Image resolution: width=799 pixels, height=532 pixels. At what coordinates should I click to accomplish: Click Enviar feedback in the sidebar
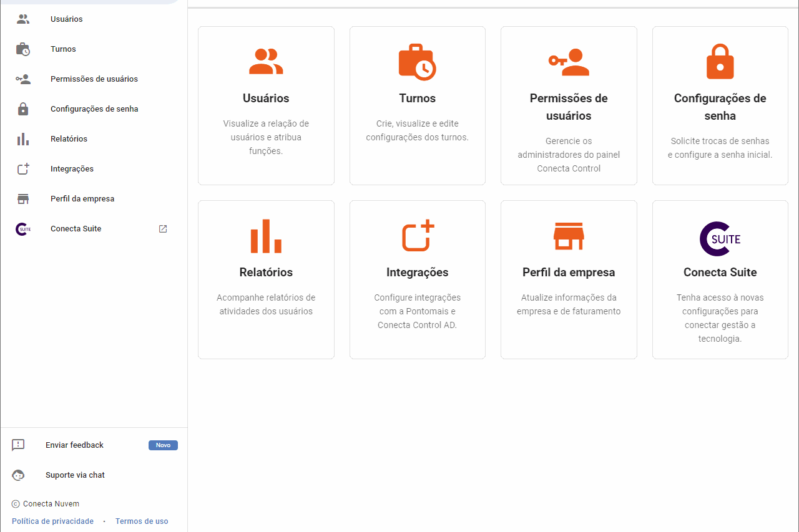74,445
